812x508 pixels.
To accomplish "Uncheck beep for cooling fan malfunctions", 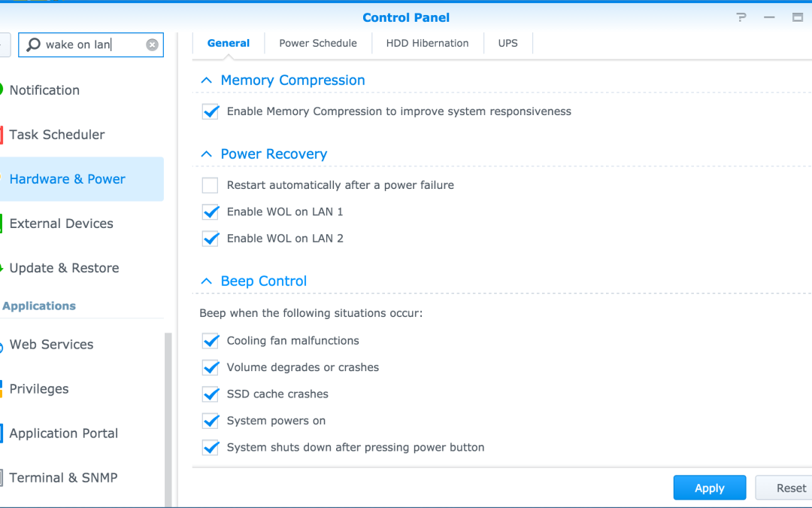I will 211,340.
